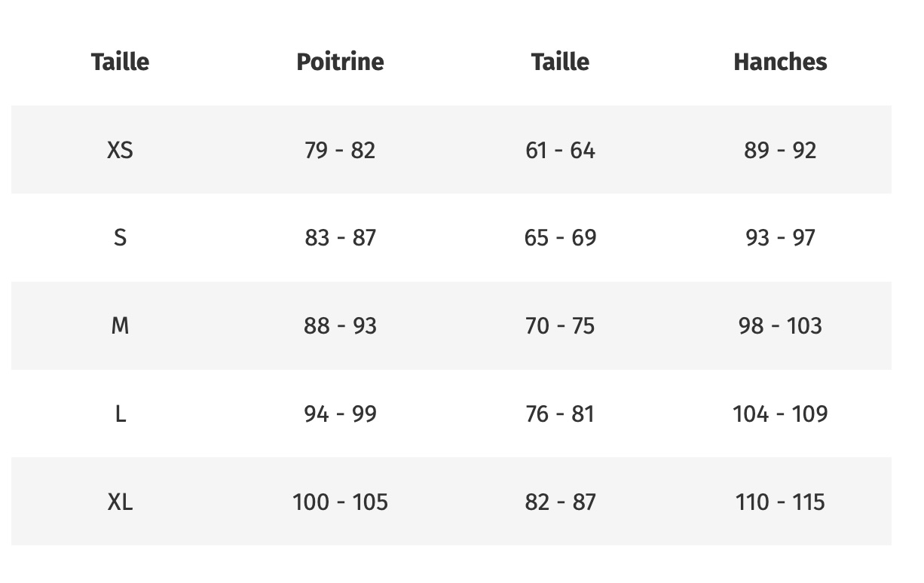Click the Taille header above 61 - 64
The width and height of the screenshot is (924, 583).
560,62
